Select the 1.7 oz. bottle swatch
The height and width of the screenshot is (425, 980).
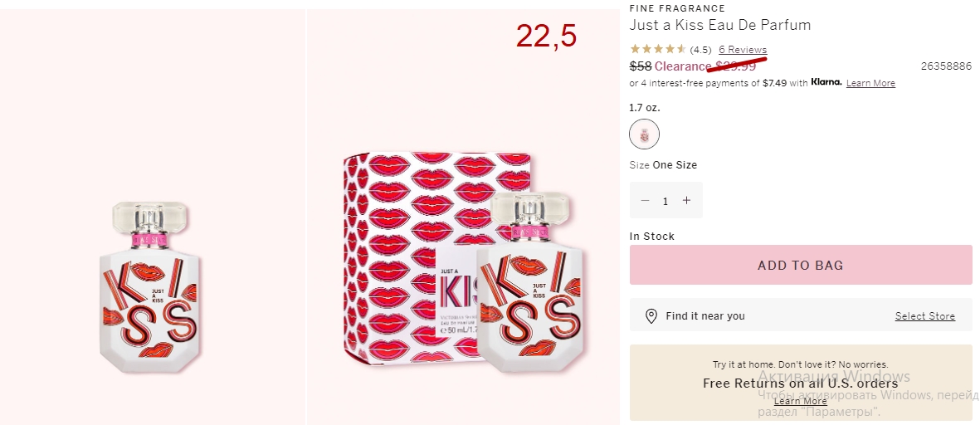pos(644,134)
